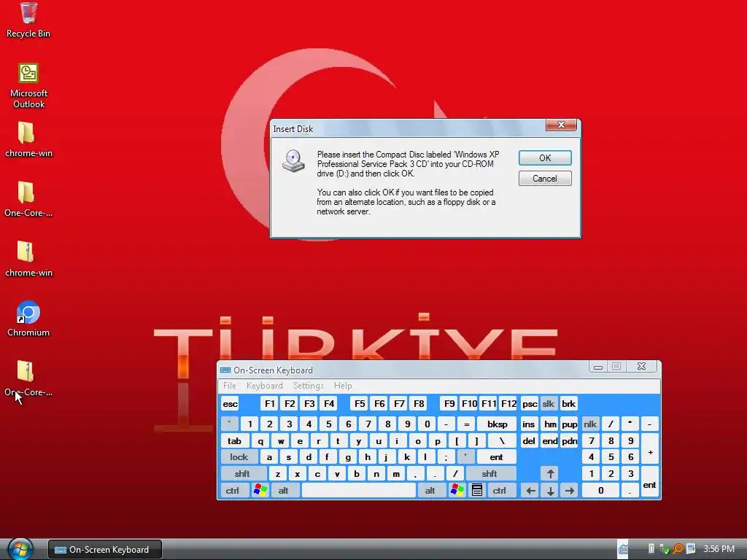Click the application menu key on keyboard
The width and height of the screenshot is (747, 560).
pos(477,490)
